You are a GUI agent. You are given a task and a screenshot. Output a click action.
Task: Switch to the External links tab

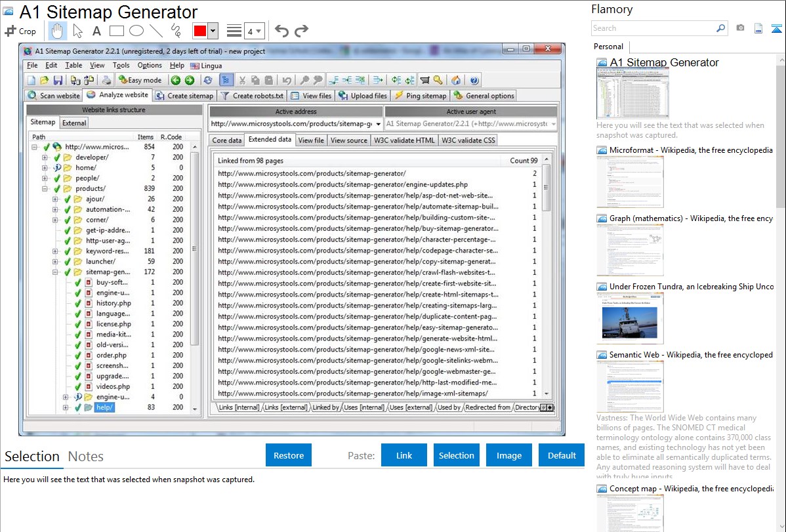click(74, 123)
